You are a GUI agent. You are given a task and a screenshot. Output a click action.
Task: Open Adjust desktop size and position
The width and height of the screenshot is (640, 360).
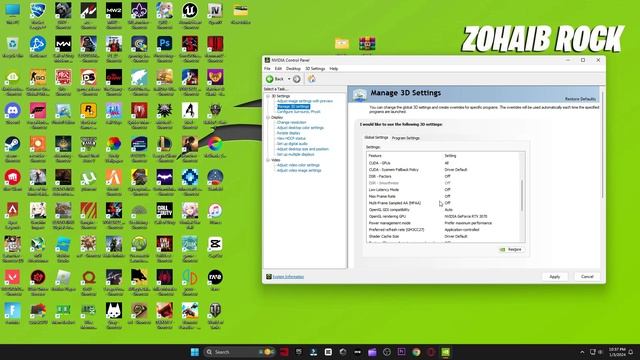pyautogui.click(x=302, y=149)
